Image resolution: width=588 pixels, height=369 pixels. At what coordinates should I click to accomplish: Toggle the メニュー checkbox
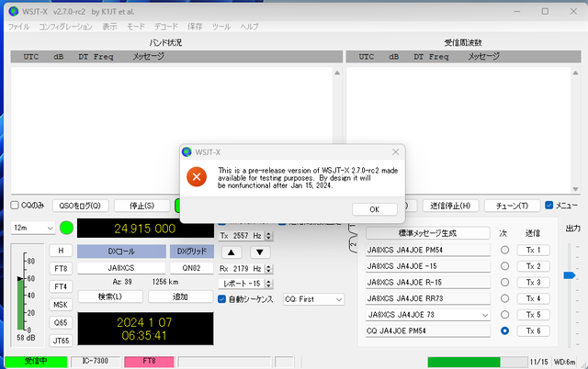tap(549, 206)
